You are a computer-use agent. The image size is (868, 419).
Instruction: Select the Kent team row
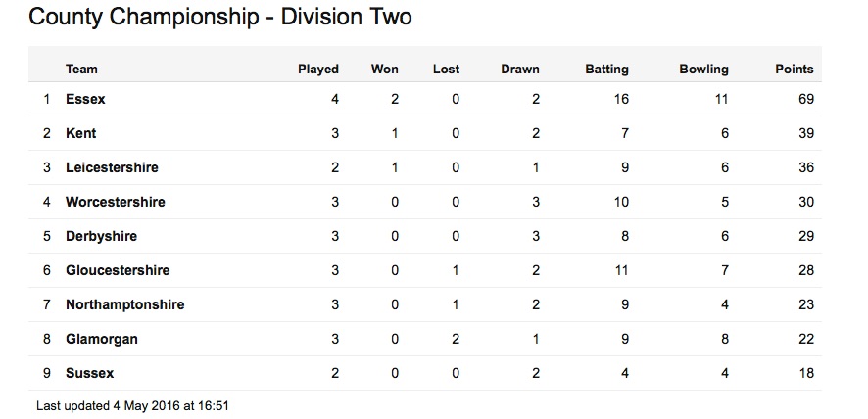click(424, 133)
